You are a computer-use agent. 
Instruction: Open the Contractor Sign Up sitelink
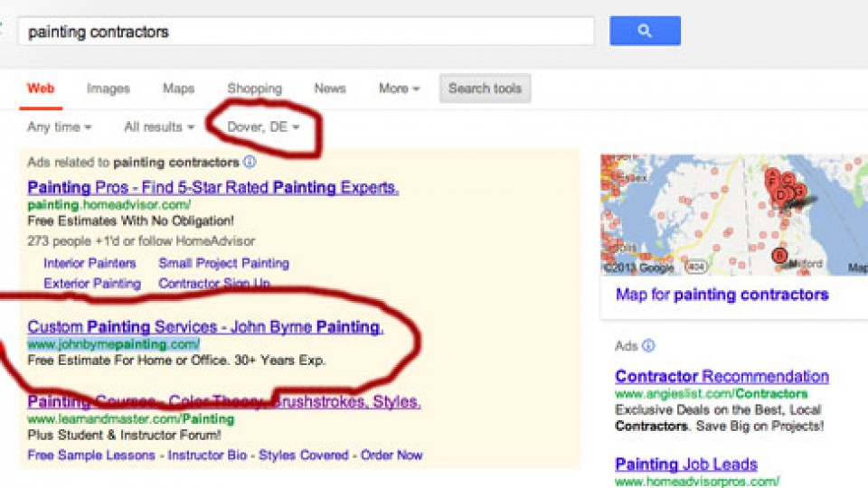click(214, 283)
